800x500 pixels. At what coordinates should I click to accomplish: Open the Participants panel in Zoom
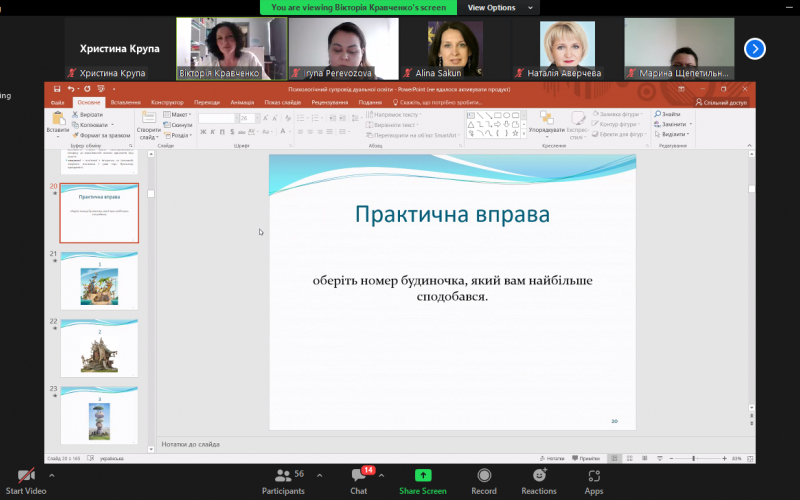pos(283,482)
